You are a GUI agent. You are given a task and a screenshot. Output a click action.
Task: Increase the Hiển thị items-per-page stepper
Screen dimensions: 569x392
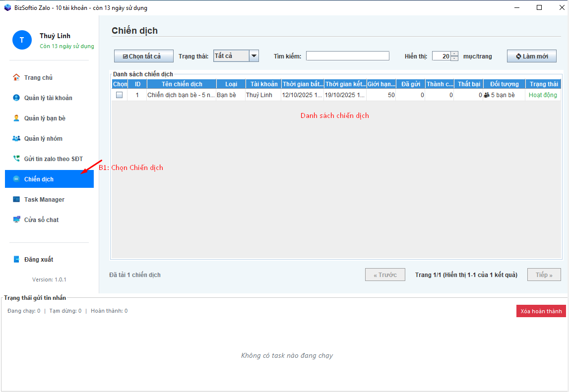click(x=454, y=54)
